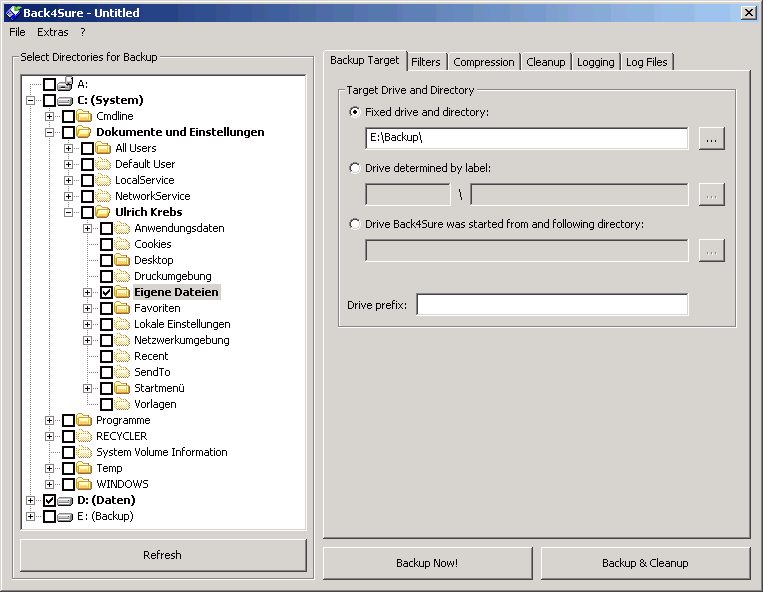Click the Recent folder icon
Image resolution: width=763 pixels, height=592 pixels.
122,356
